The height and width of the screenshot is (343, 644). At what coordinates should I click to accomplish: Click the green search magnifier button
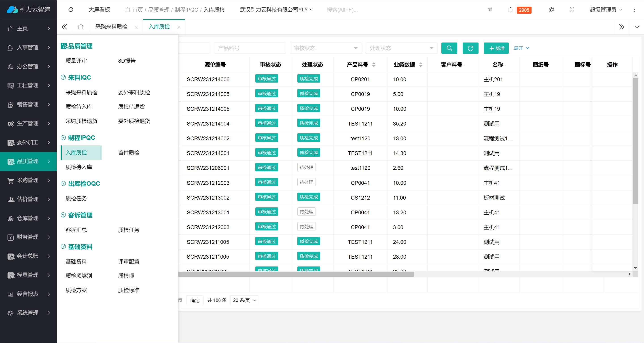449,48
